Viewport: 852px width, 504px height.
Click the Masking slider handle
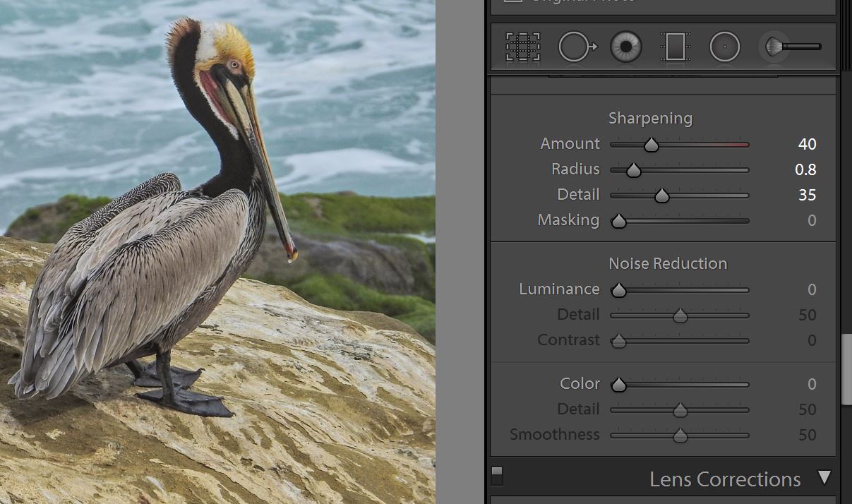(x=619, y=221)
